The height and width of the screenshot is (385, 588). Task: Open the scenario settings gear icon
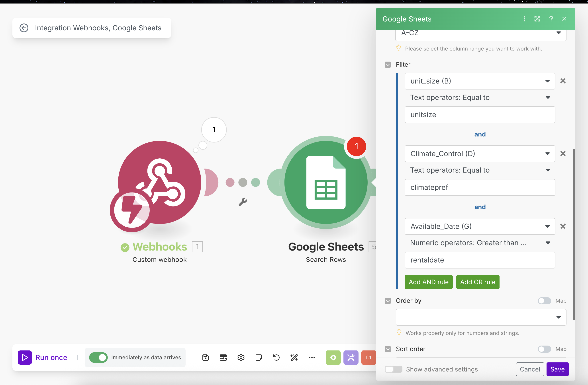point(241,357)
